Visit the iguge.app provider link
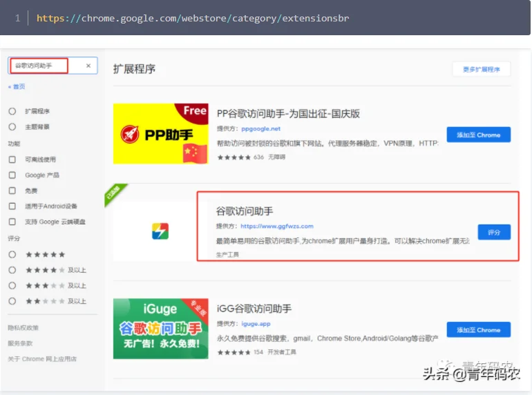 coord(256,324)
